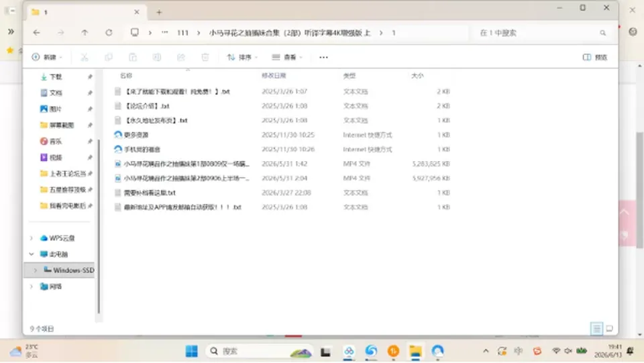Click the address bar ellipsis for hidden path
Viewport: 644px width, 363px height.
[x=165, y=32]
